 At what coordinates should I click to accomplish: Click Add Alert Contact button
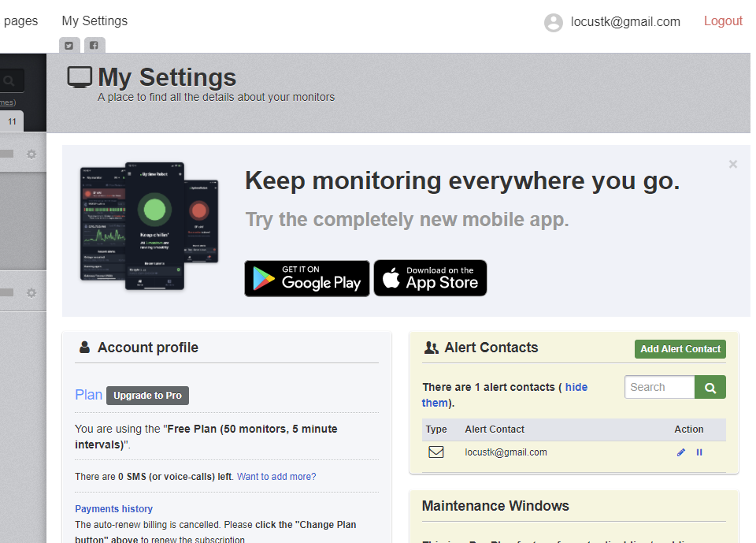680,349
